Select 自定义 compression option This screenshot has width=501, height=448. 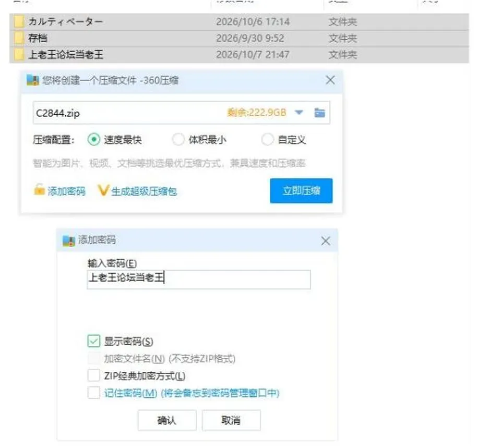[x=267, y=140]
